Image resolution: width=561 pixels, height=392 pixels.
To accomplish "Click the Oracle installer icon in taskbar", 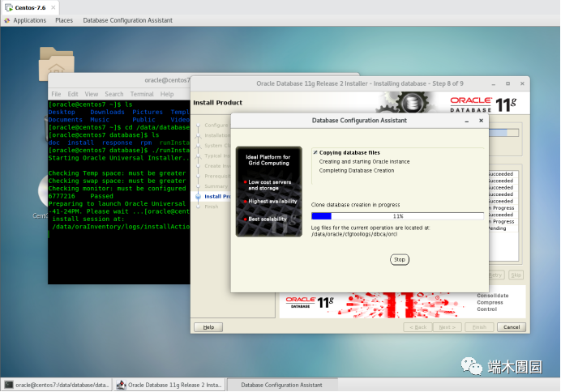I will (122, 385).
